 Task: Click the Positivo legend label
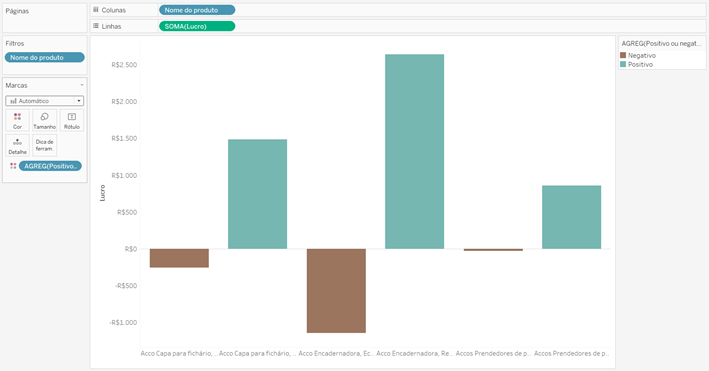click(x=640, y=64)
